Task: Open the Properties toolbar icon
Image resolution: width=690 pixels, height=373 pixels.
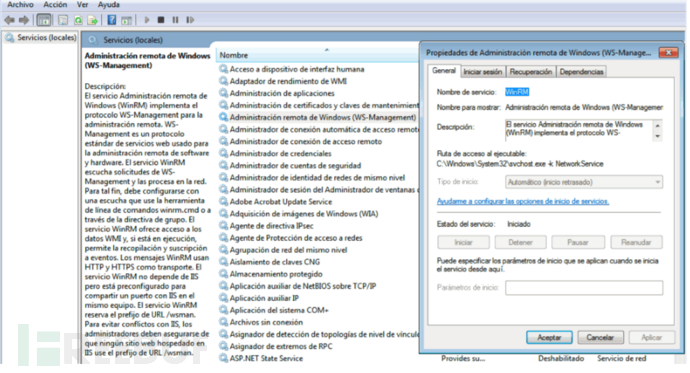Action: pos(63,20)
